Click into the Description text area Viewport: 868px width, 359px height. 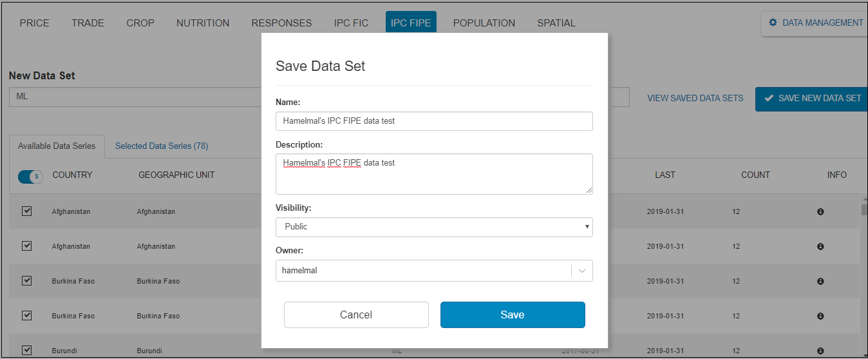(434, 173)
